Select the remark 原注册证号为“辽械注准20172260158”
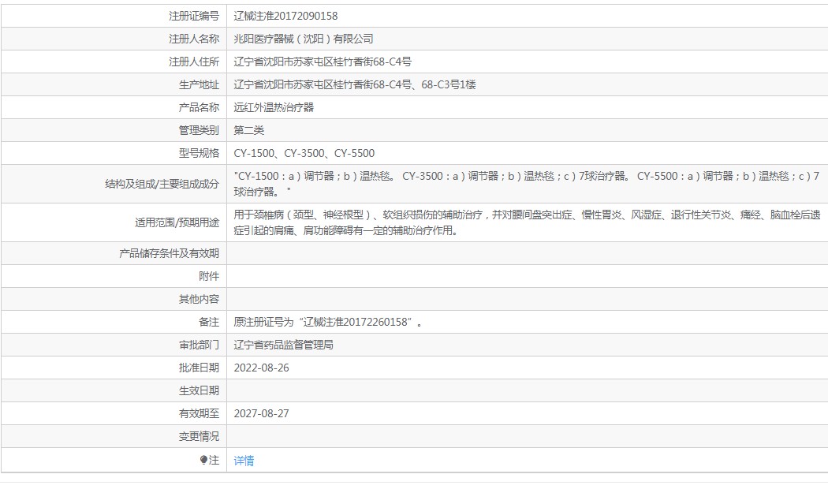 coord(328,323)
